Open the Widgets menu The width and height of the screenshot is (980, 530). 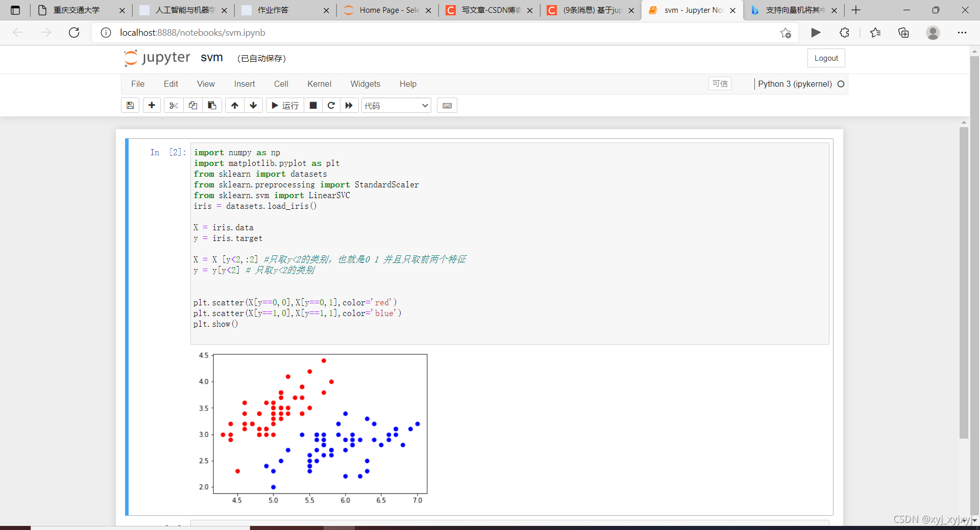pyautogui.click(x=365, y=84)
